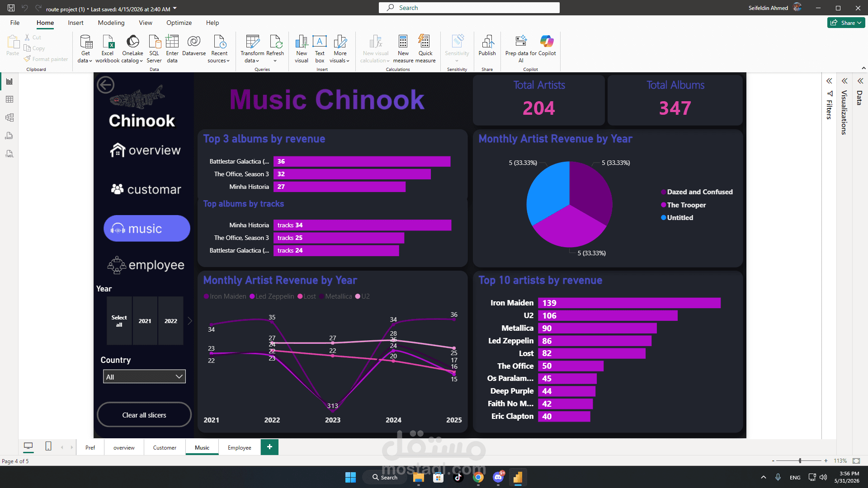Filter the Year slicer to 2021
The width and height of the screenshot is (868, 488).
click(145, 321)
